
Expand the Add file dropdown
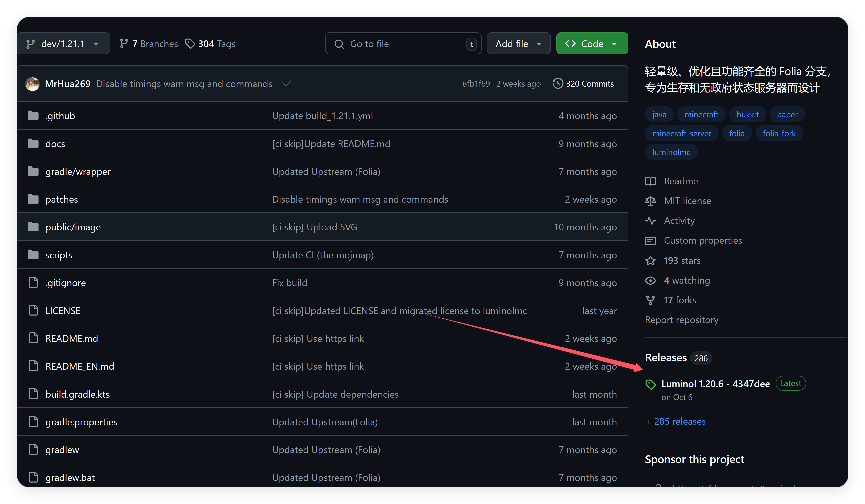[x=518, y=44]
